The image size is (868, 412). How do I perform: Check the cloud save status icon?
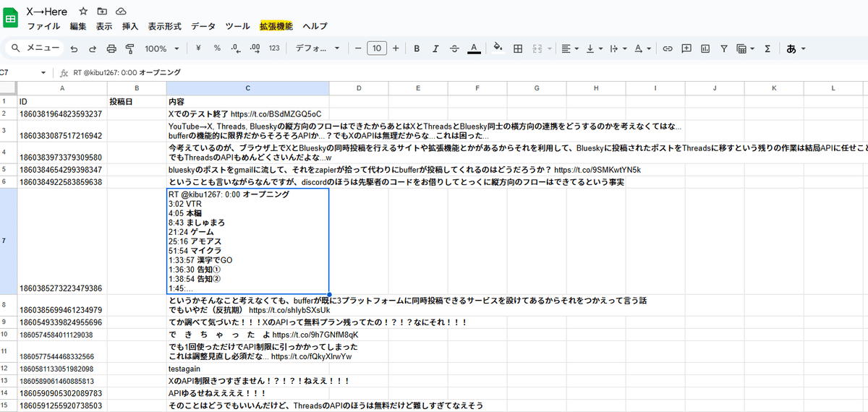(x=121, y=12)
